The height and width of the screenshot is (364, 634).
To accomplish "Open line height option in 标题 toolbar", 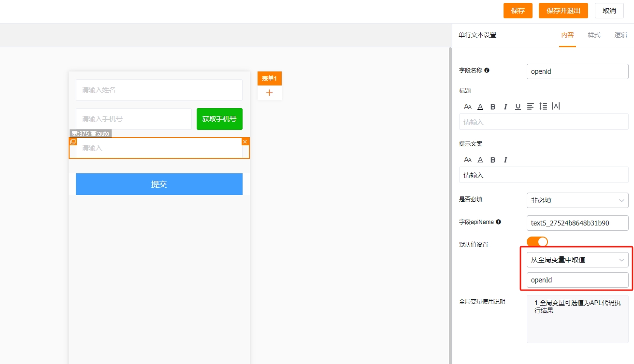I will click(x=543, y=106).
